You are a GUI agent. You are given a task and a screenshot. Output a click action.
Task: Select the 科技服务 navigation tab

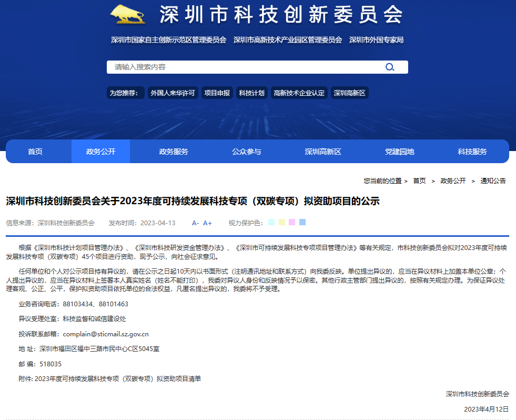click(472, 152)
